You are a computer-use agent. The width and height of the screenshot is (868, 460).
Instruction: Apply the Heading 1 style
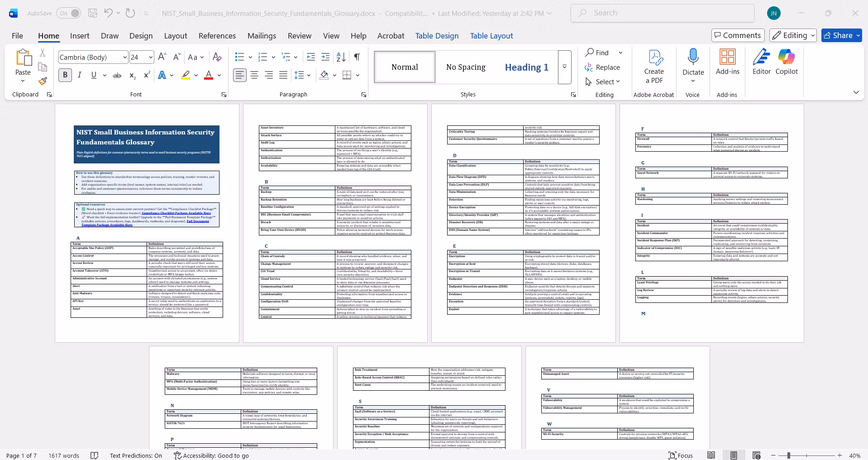pyautogui.click(x=527, y=67)
